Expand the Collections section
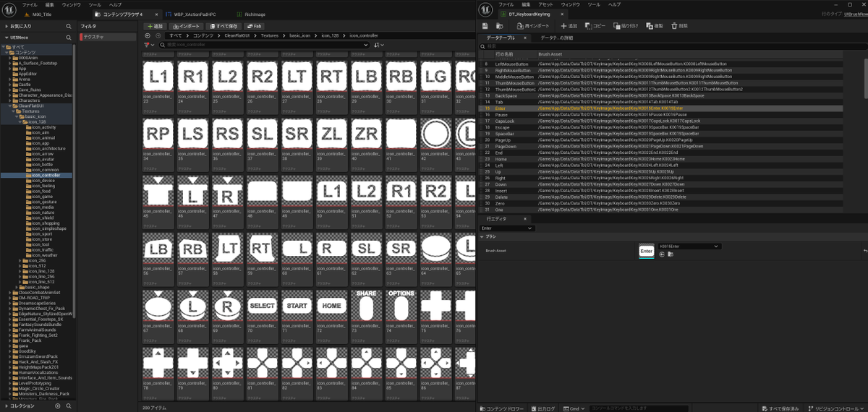 pyautogui.click(x=6, y=406)
